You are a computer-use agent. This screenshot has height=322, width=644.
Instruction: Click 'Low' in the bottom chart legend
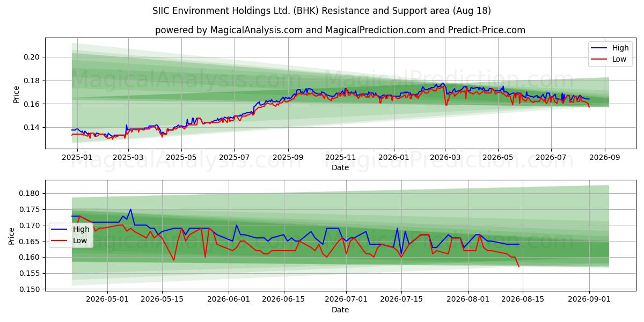pyautogui.click(x=80, y=240)
